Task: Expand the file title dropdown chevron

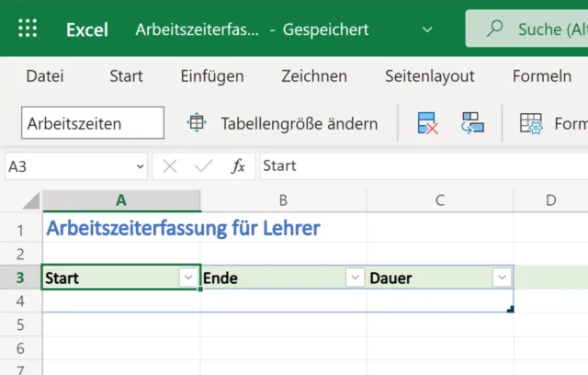Action: 426,29
